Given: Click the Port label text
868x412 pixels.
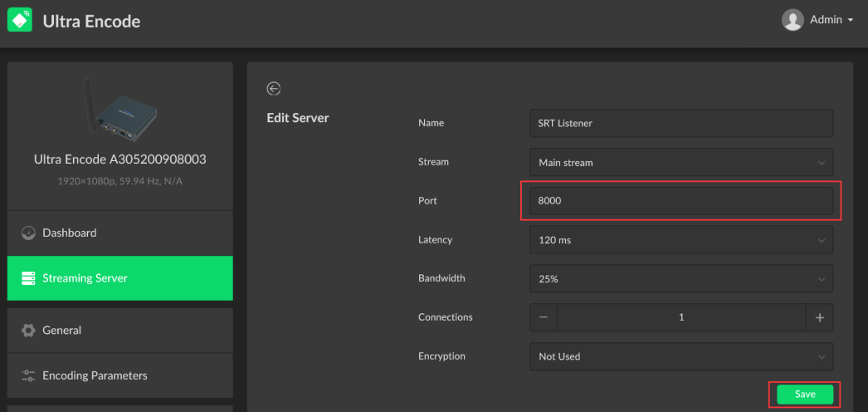Looking at the screenshot, I should (x=428, y=201).
